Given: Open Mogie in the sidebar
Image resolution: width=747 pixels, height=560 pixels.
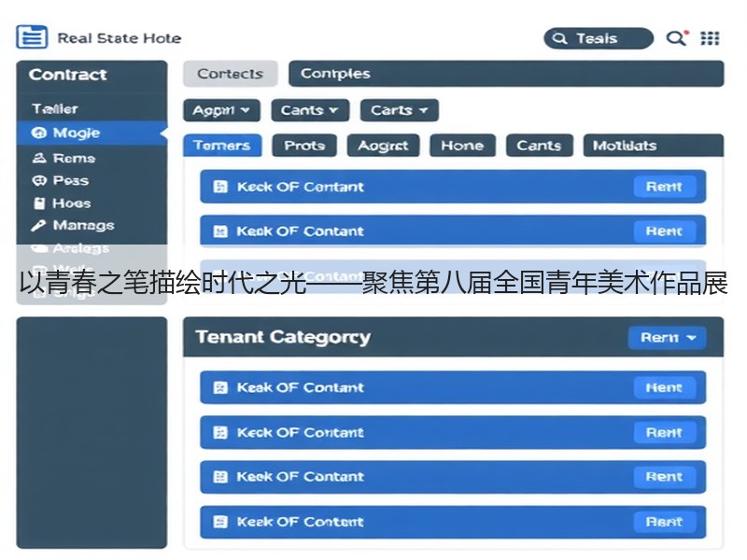Looking at the screenshot, I should coord(92,133).
